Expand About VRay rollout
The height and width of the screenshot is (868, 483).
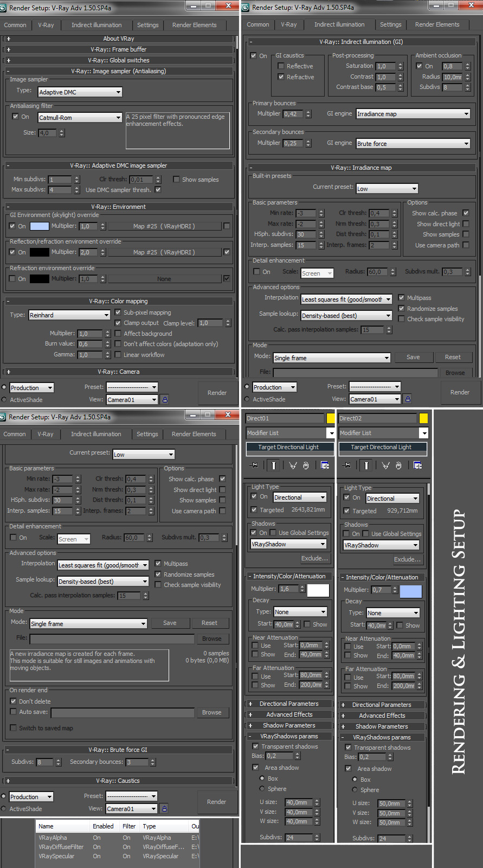point(119,39)
